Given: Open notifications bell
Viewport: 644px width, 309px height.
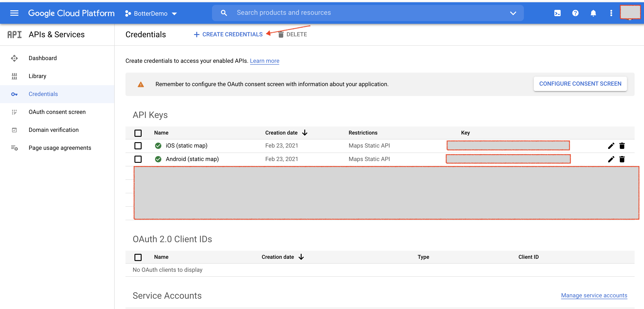Looking at the screenshot, I should (593, 13).
